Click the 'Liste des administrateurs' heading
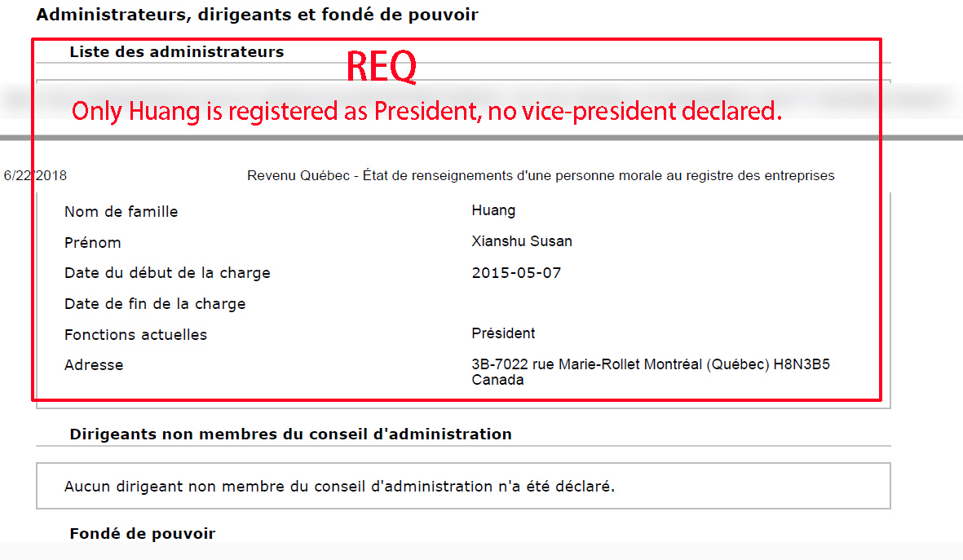Viewport: 963px width, 560px height. coord(176,52)
